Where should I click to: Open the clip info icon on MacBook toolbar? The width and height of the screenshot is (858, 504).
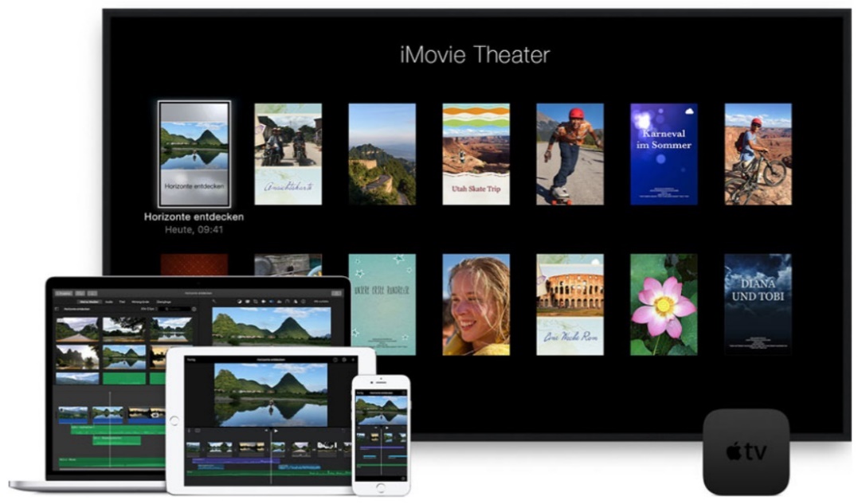(304, 302)
